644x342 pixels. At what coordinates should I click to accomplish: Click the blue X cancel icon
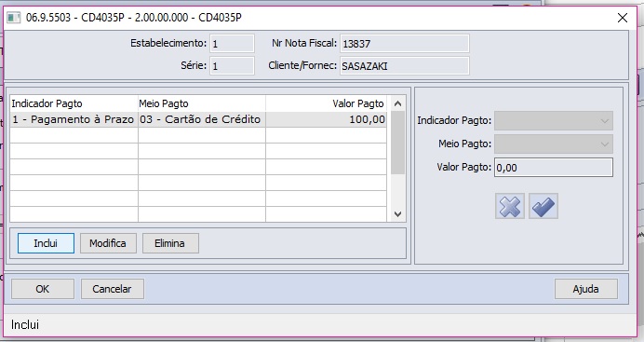(x=510, y=206)
